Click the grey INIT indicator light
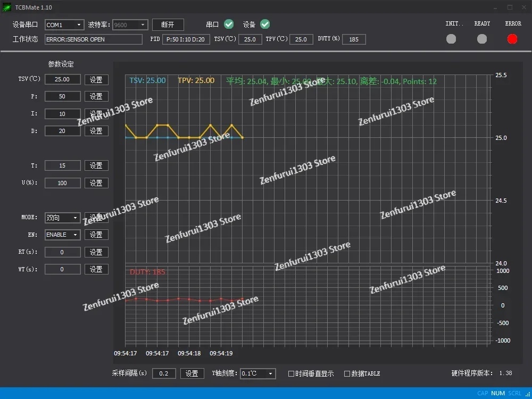 coord(451,39)
